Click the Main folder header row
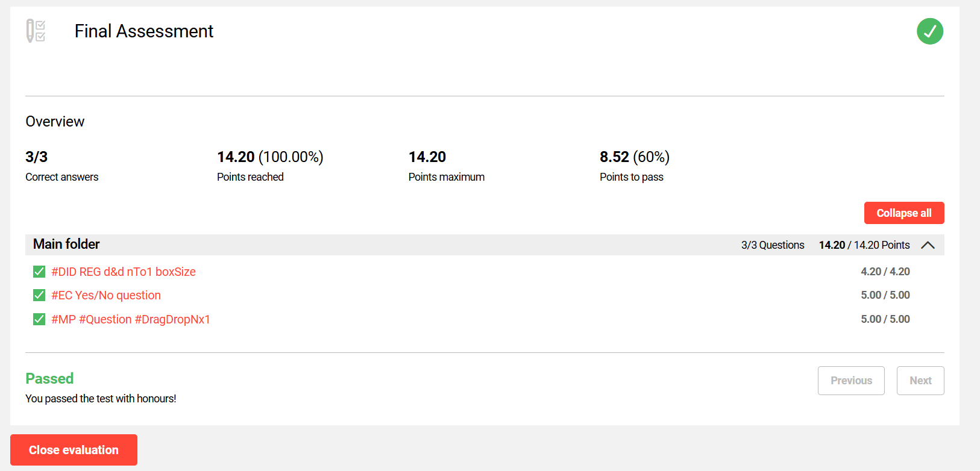Image resolution: width=980 pixels, height=471 pixels. pos(362,245)
